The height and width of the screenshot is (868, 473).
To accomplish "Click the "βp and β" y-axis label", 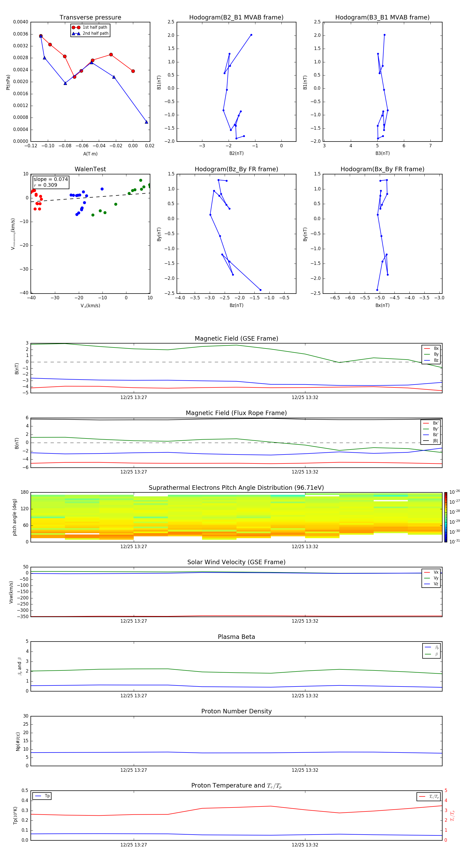I will point(19,667).
